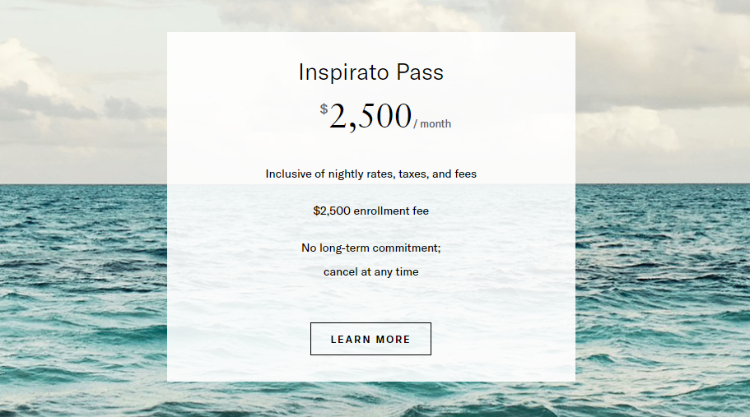Click the ocean strip beneath the white card
750x417 pixels.
[x=370, y=399]
